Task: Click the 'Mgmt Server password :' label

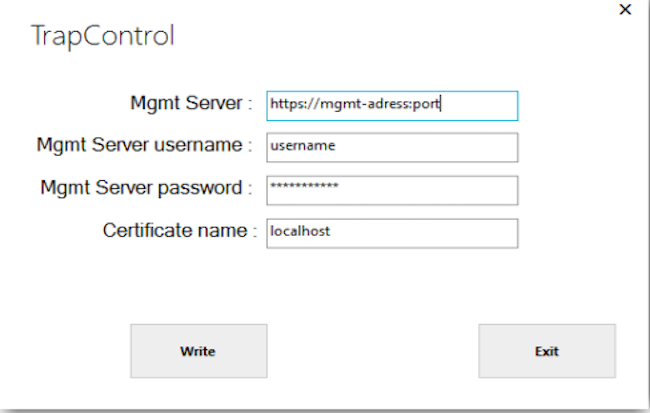Action: [146, 188]
